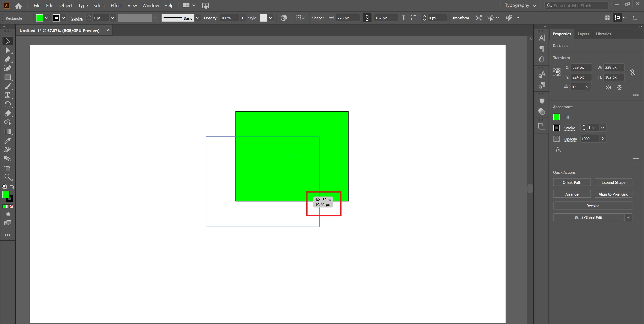
Task: Toggle constrain width and height link
Action: pos(367,18)
